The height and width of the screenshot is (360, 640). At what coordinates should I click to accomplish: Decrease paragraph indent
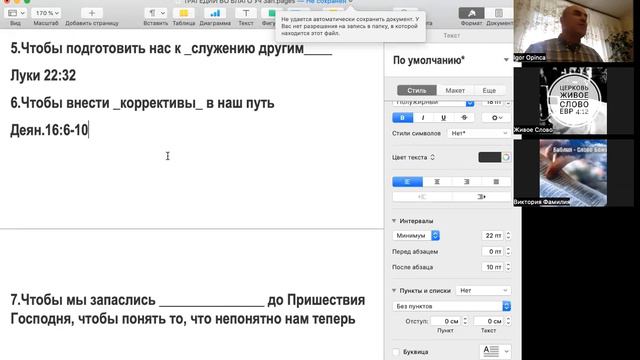[422, 197]
